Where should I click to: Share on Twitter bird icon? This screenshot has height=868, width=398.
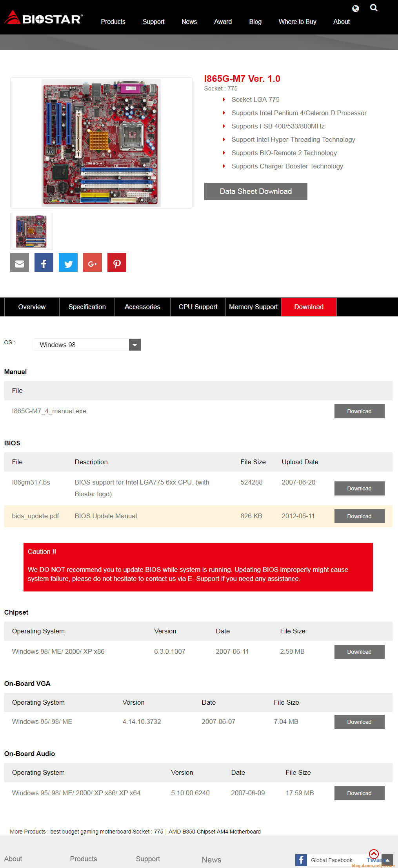click(68, 262)
